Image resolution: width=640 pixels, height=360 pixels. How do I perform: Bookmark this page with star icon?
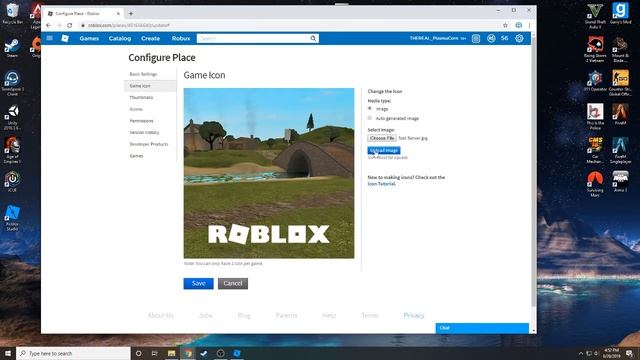pos(505,25)
